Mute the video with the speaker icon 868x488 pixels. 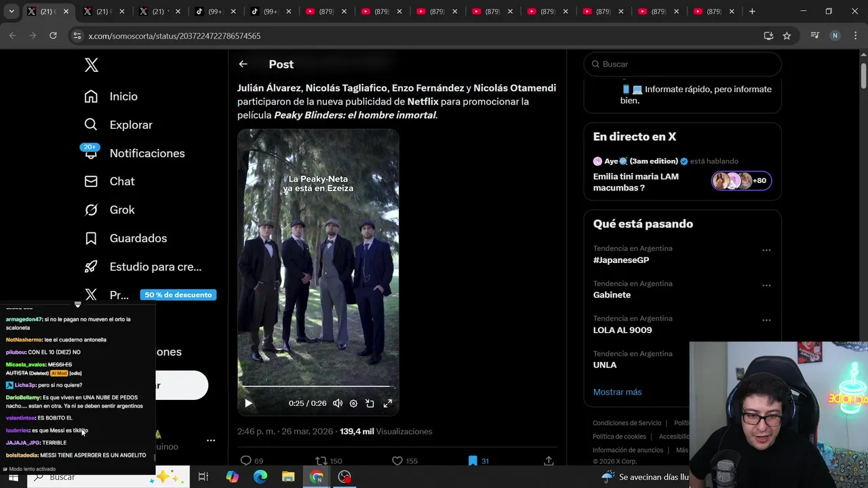click(338, 403)
